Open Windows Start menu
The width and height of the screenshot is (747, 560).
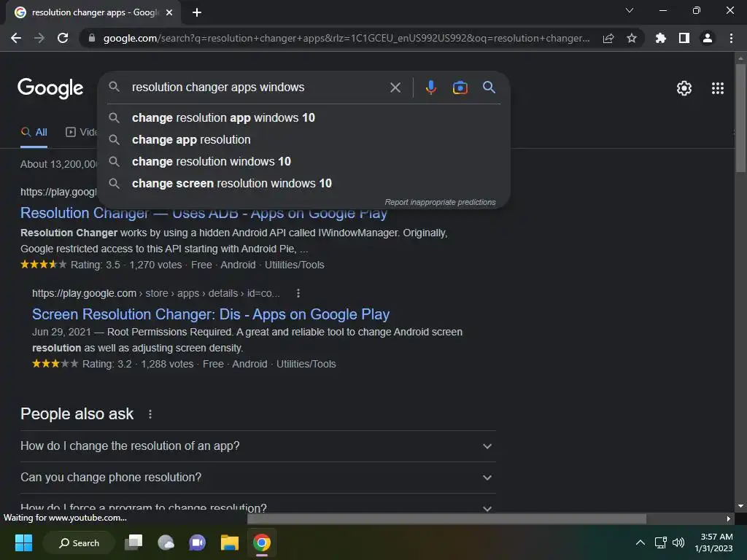click(x=23, y=542)
